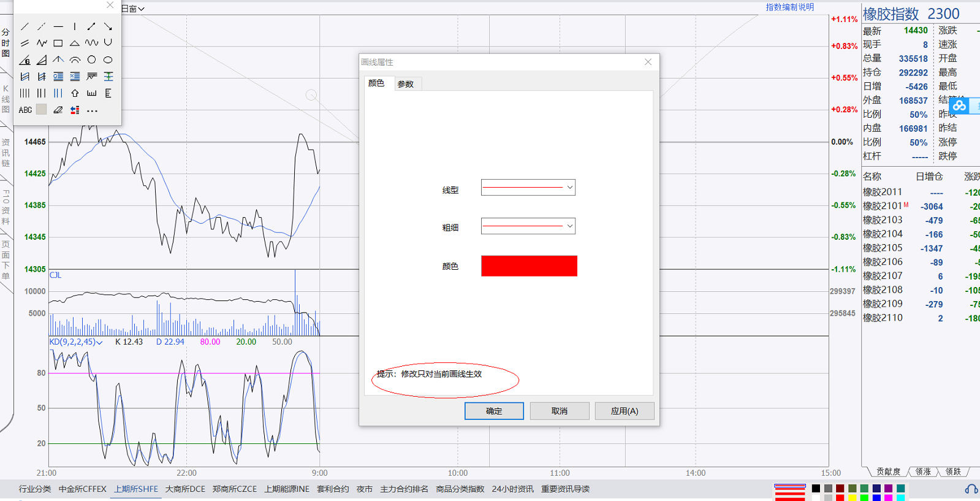Click the 确定 button

pos(494,411)
